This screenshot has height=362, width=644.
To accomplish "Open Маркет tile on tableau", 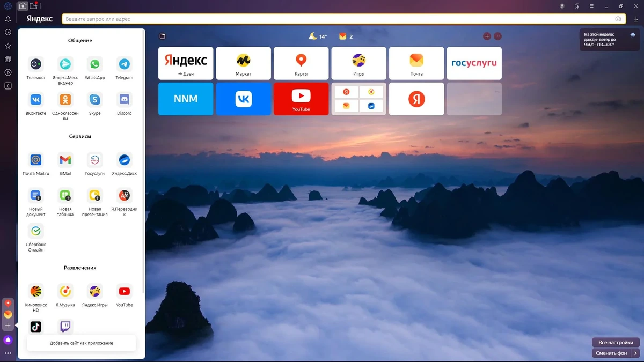I will (x=243, y=63).
